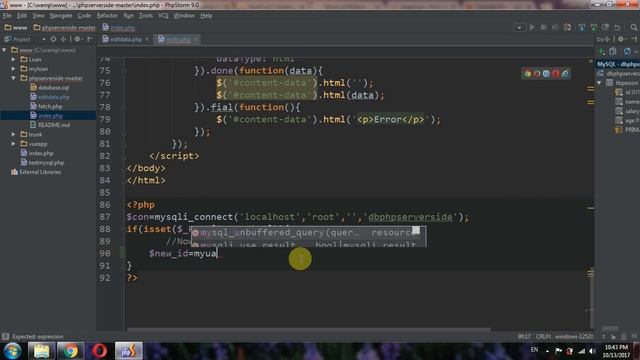Open Search Everywhere magnifier icon
Screen dimensions: 640x360
[633, 27]
